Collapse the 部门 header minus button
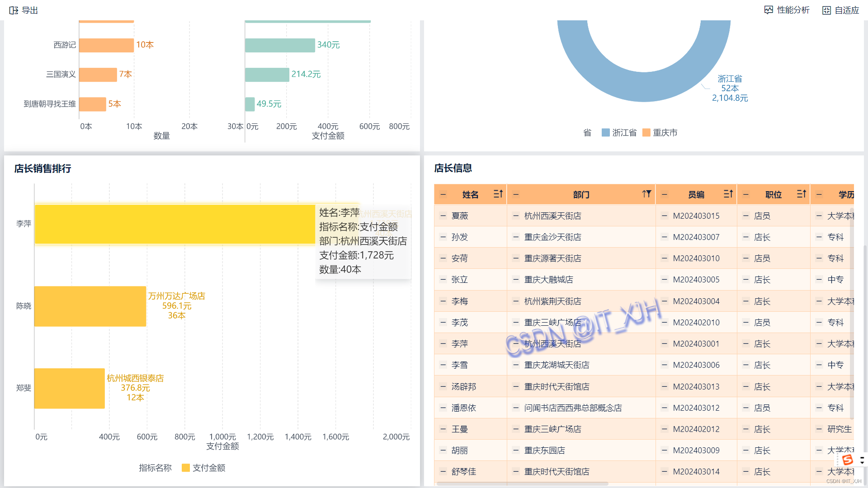Screen dimensions: 868x488 516,194
